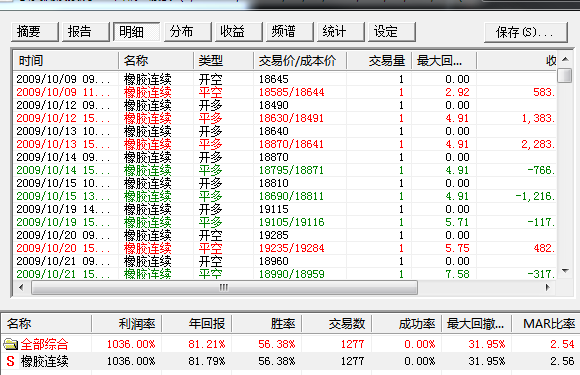Select the 2009/10/14 09... 开多 row
Viewport: 580px width, 375px height.
coord(285,157)
